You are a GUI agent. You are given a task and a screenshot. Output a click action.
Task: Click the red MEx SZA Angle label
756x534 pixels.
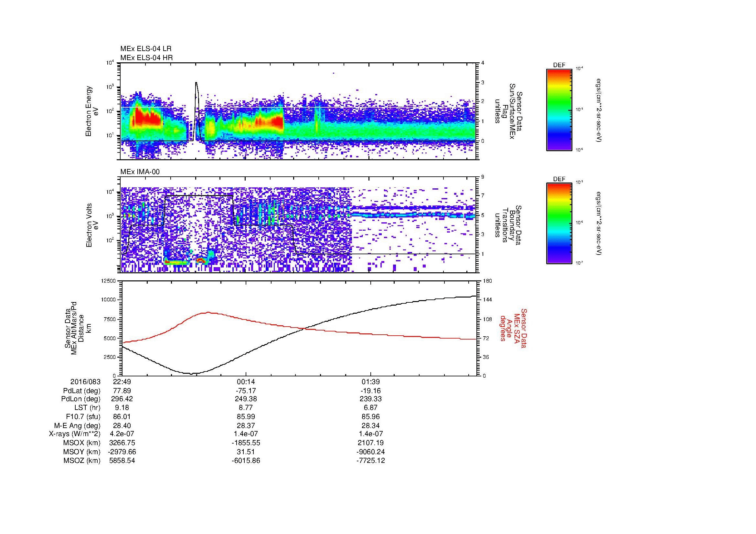pyautogui.click(x=513, y=328)
